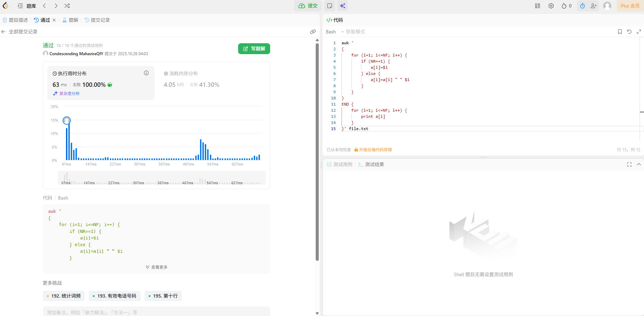Open the notes icon beside Submit
Viewport: 644px width, 316px height.
(x=329, y=6)
